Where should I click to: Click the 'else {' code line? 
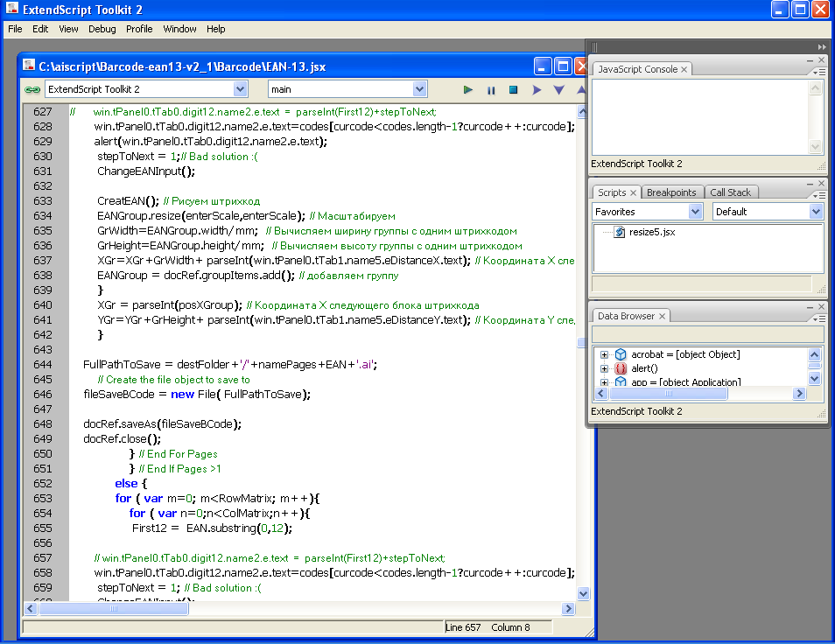point(131,484)
